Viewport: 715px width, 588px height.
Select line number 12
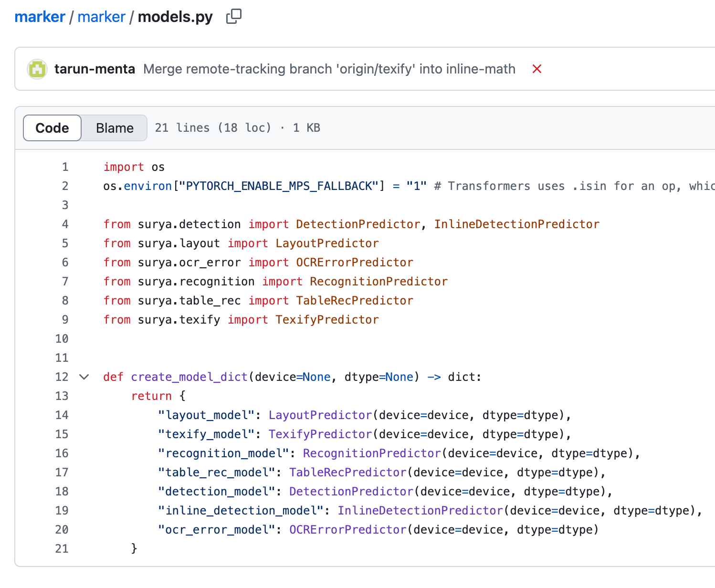click(x=62, y=377)
